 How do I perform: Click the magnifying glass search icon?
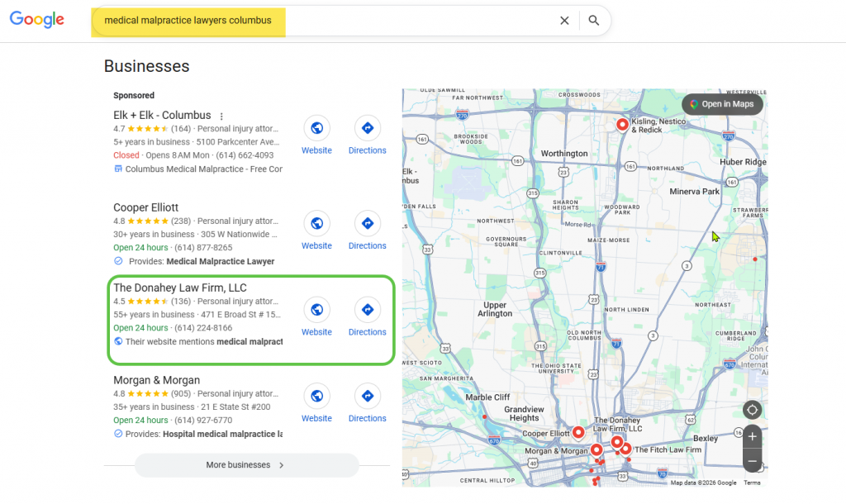point(594,21)
